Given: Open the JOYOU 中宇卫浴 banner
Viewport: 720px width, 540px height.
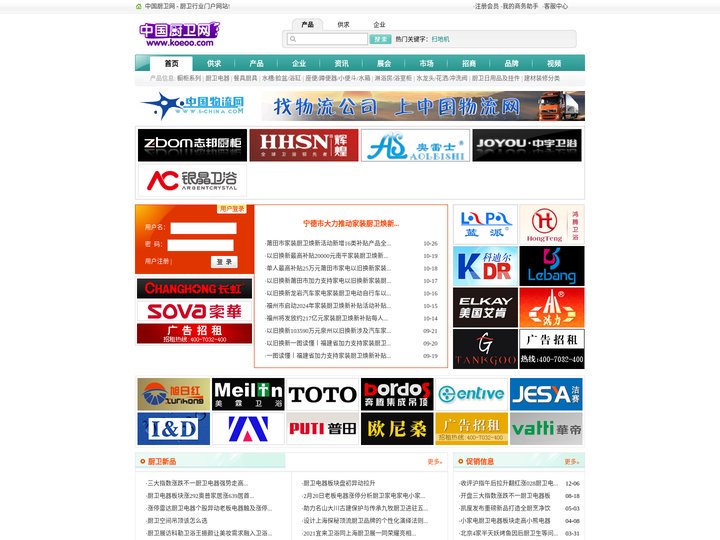Looking at the screenshot, I should tap(527, 145).
